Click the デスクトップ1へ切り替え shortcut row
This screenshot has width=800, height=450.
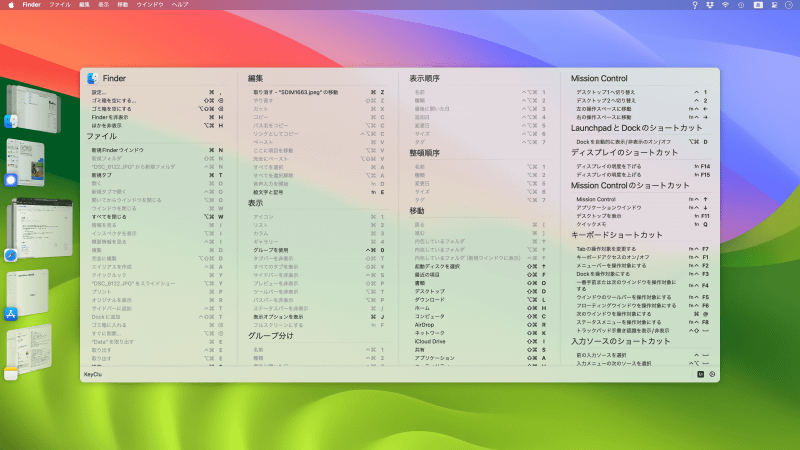tap(642, 92)
